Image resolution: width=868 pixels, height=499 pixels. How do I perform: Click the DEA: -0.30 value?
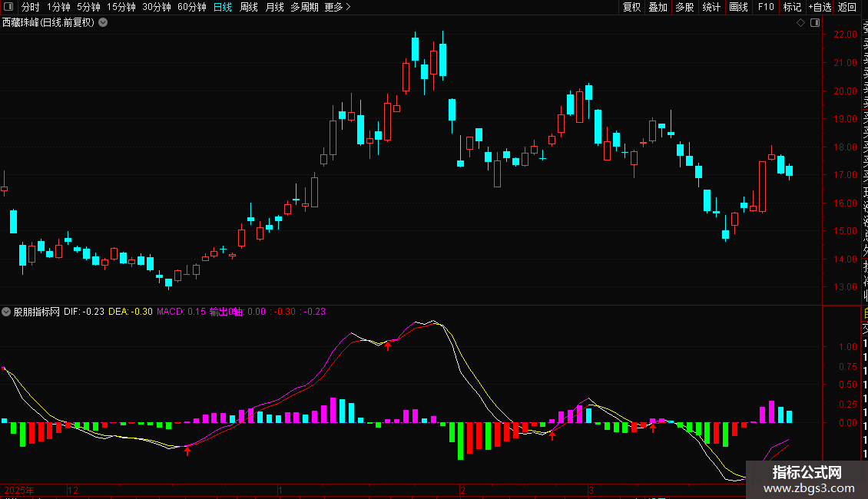[130, 312]
